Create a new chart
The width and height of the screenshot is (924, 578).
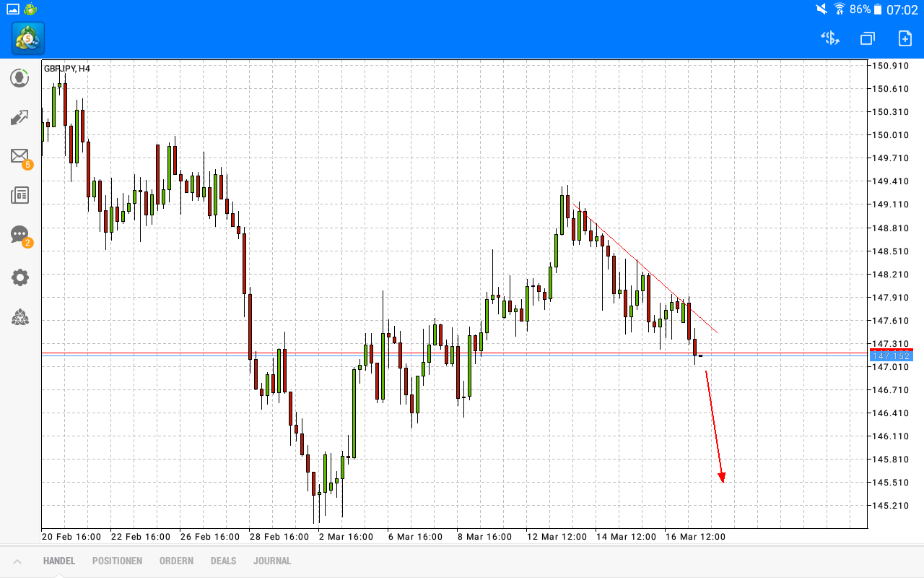[x=904, y=38]
